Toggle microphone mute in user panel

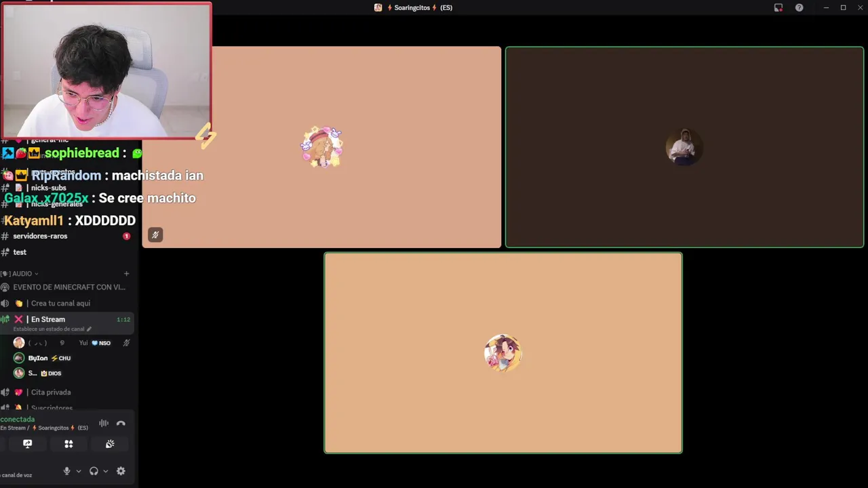point(66,471)
